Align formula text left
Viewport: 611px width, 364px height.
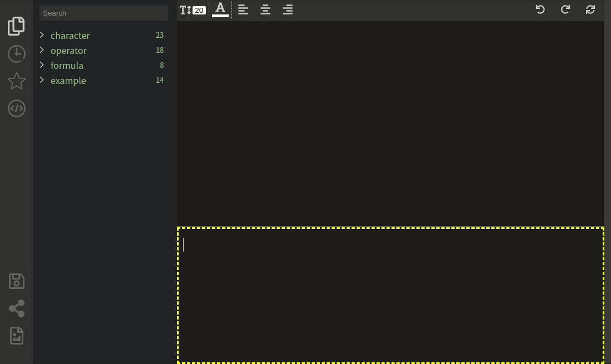click(x=243, y=9)
